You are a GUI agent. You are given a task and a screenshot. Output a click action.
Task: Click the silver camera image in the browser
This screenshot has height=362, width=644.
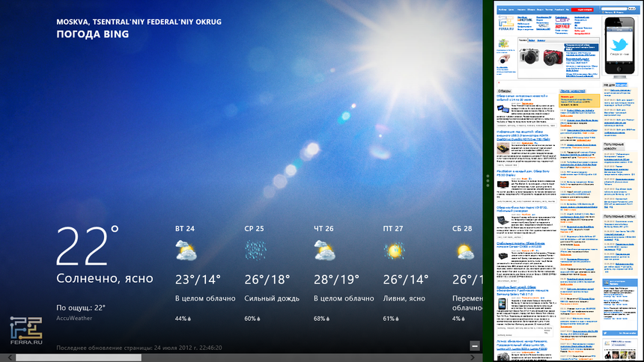click(x=529, y=56)
